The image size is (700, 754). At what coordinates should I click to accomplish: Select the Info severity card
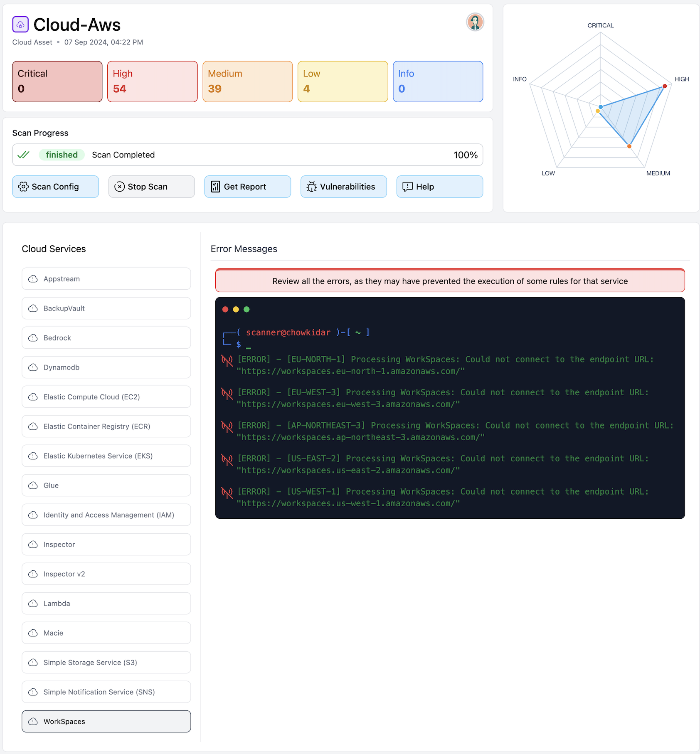point(438,81)
